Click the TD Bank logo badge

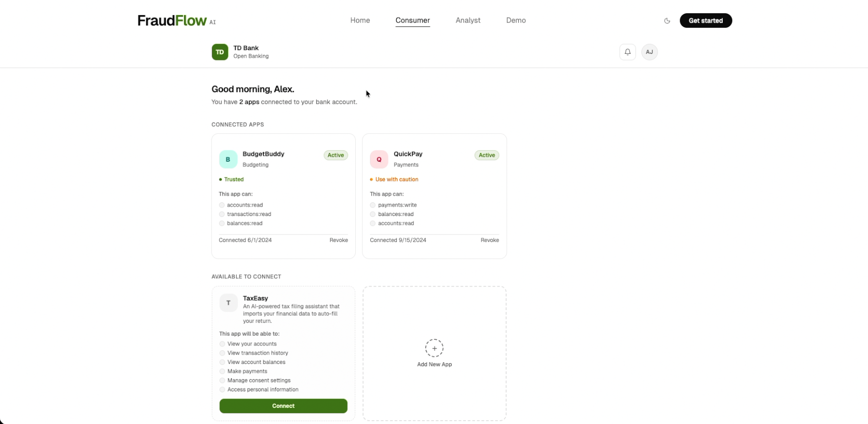pyautogui.click(x=220, y=52)
